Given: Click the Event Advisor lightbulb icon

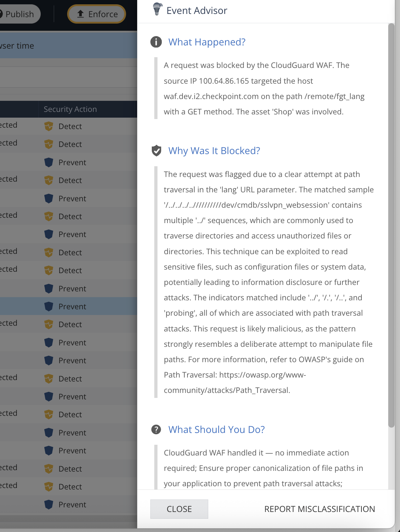Looking at the screenshot, I should (157, 9).
